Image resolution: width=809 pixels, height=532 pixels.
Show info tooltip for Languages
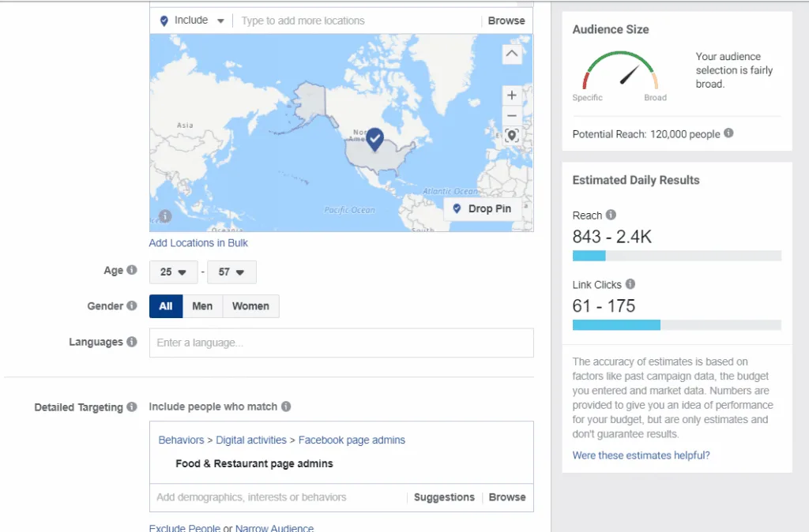click(132, 341)
